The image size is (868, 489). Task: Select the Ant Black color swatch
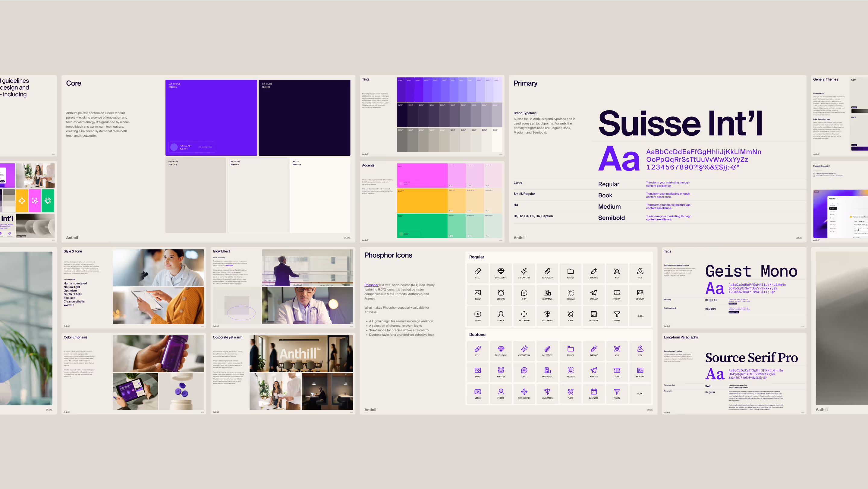pos(304,117)
